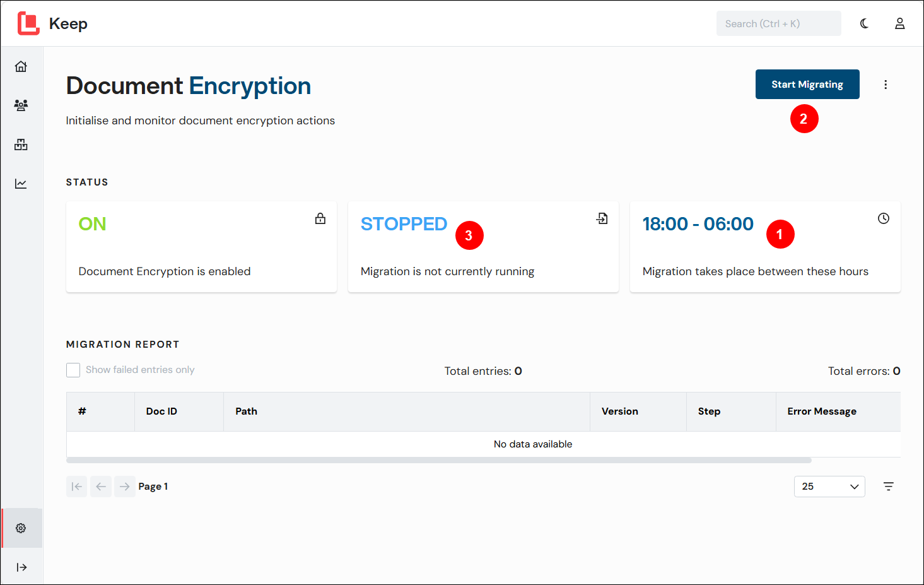This screenshot has height=585, width=924.
Task: Click the Total entries: 0 text
Action: (x=483, y=371)
